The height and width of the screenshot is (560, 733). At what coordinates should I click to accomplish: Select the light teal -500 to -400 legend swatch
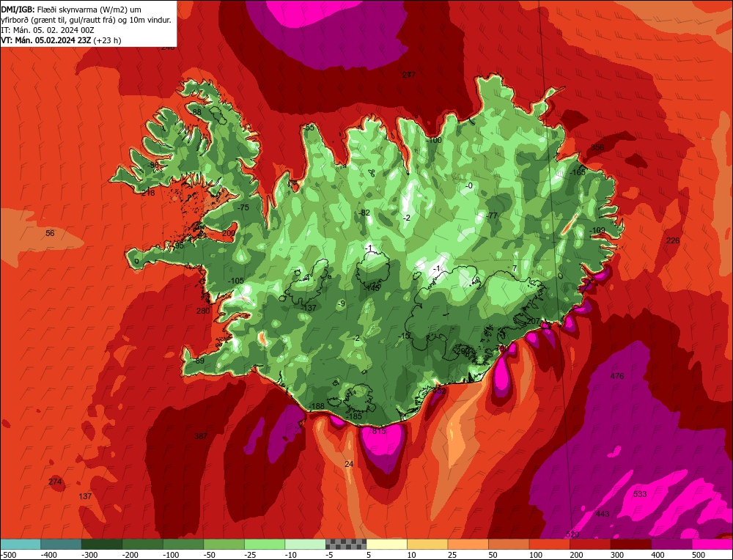click(21, 544)
